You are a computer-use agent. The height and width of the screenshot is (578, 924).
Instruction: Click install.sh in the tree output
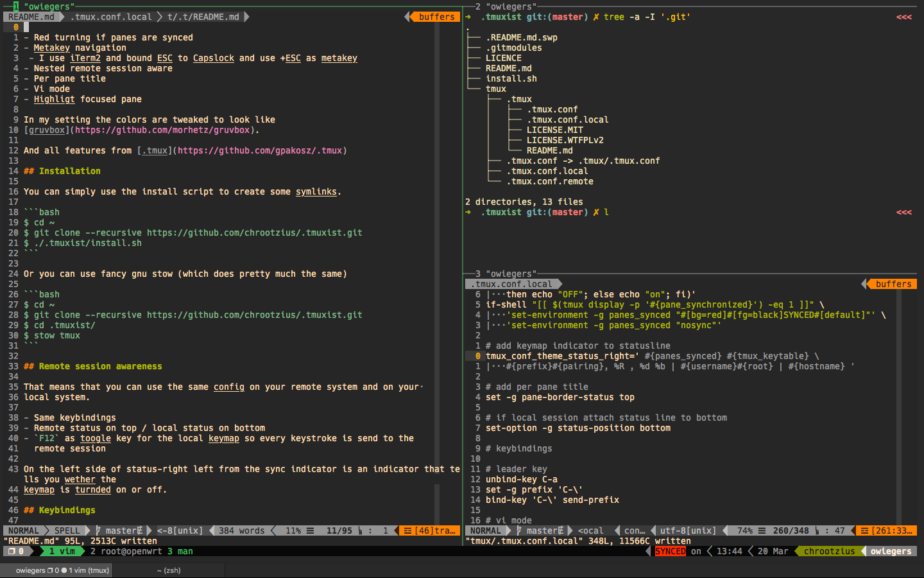[511, 78]
